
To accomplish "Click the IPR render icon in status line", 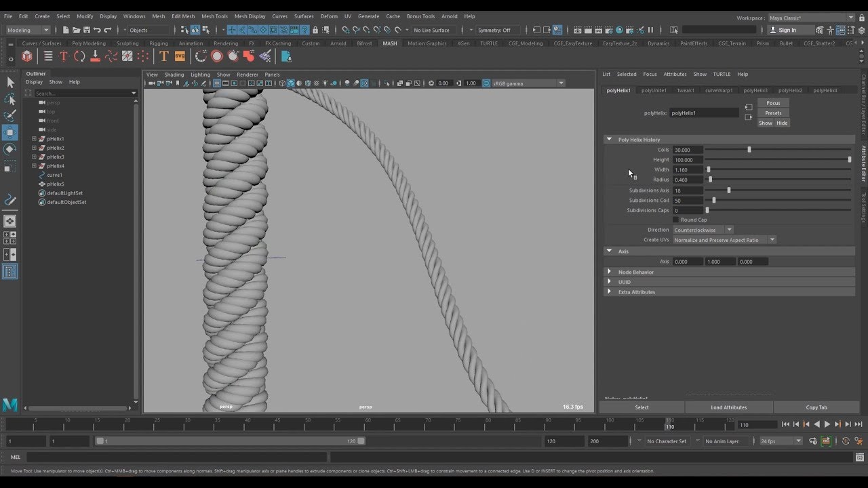I will (x=599, y=30).
